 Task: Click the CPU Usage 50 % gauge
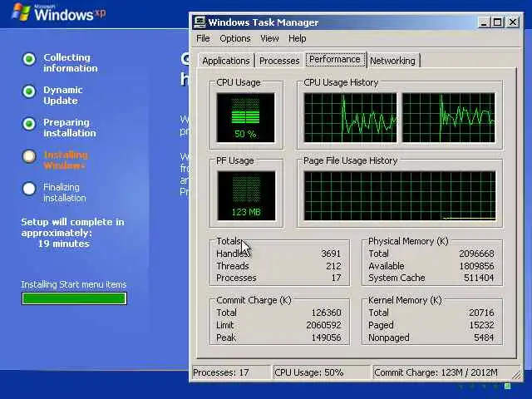[x=246, y=118]
